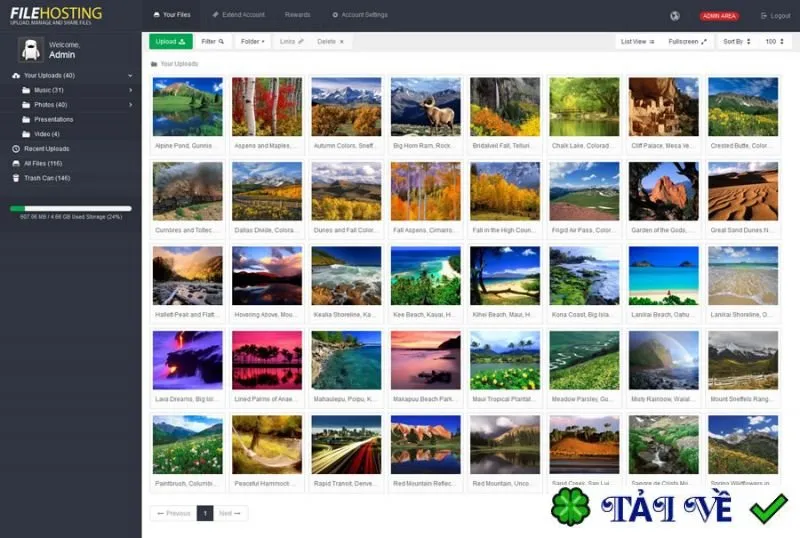This screenshot has height=538, width=800.
Task: Switch to List View
Action: 637,41
